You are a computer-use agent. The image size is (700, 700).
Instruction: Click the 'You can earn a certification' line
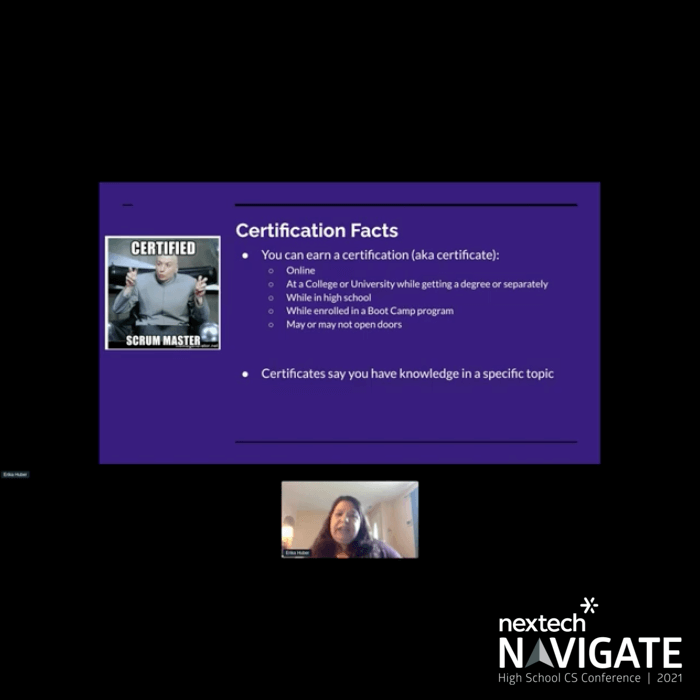tap(380, 256)
